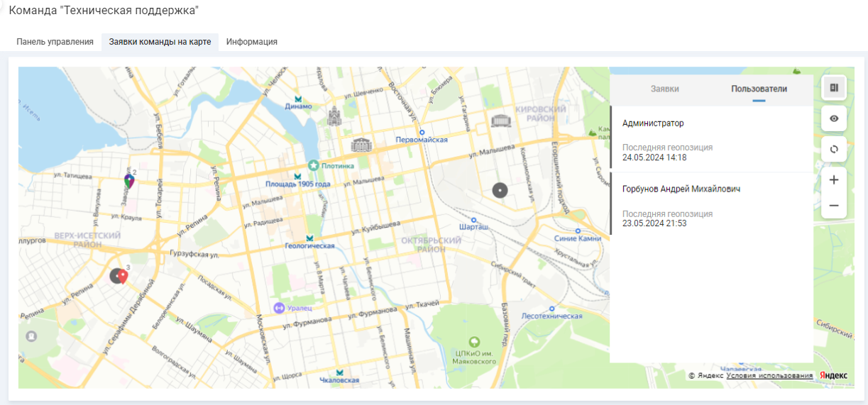Select user Горбунов Андрей Михайлович
The height and width of the screenshot is (405, 868).
click(x=711, y=204)
